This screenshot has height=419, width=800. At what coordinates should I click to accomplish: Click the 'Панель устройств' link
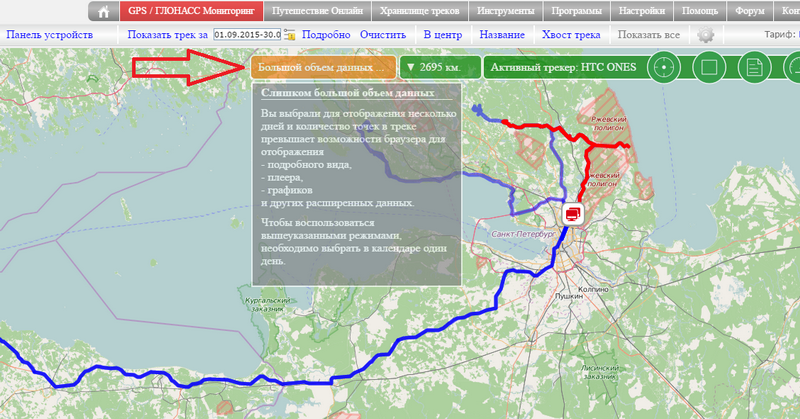(50, 35)
